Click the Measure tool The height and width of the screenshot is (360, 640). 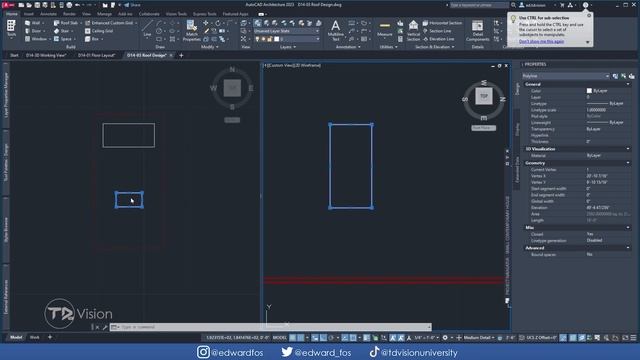[x=384, y=30]
